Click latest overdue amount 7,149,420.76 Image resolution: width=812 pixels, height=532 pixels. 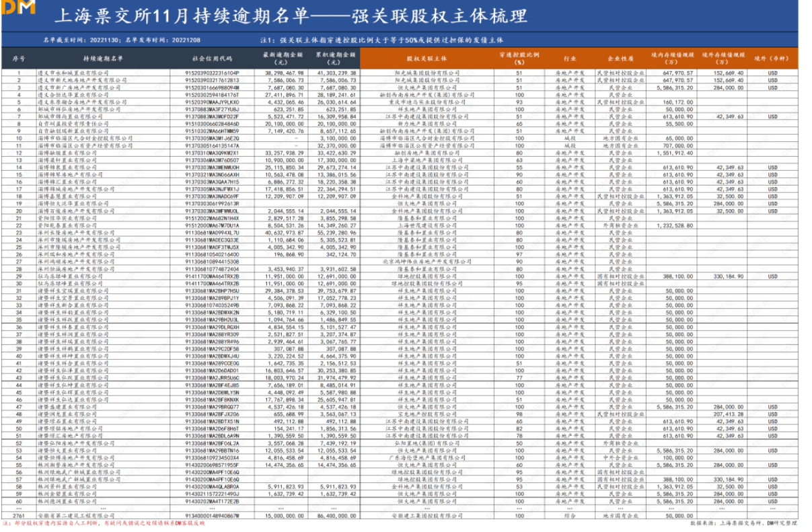pos(286,131)
